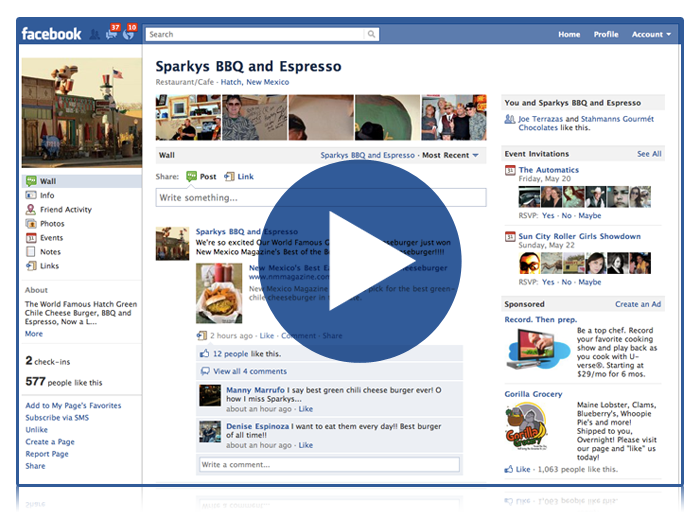
Task: Click Stahmanns Gourmét Chocolates link
Action: tap(586, 123)
